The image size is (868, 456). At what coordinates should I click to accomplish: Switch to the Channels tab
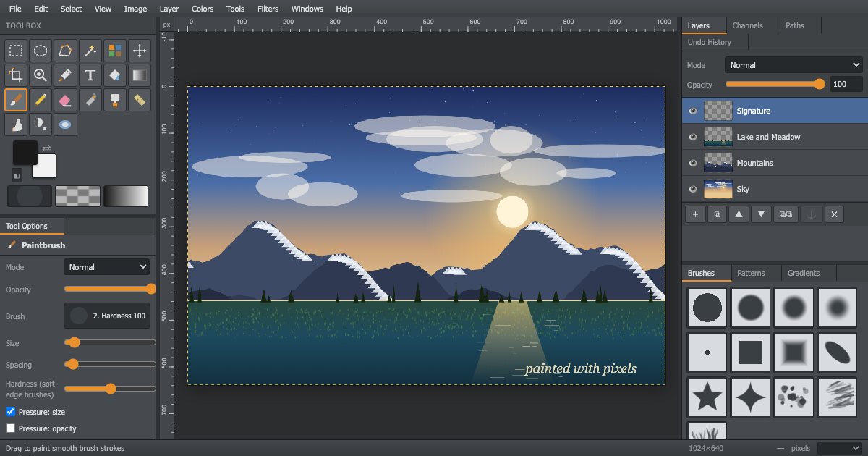coord(747,25)
